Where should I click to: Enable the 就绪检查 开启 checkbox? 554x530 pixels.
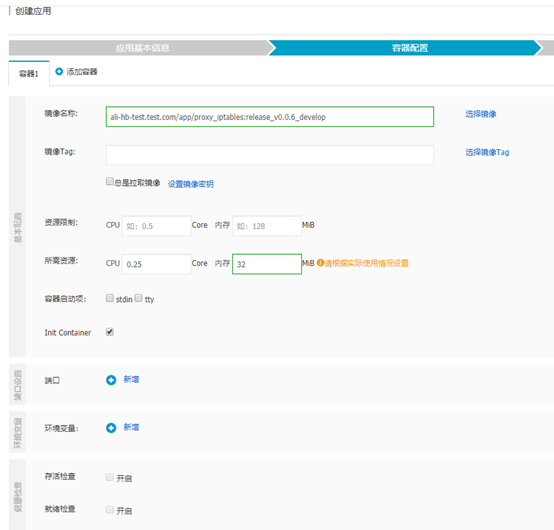coord(110,510)
